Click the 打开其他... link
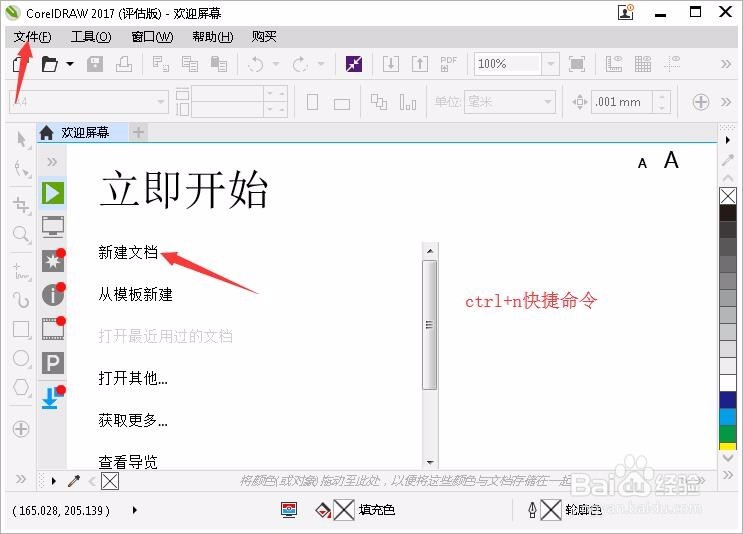The image size is (743, 534). click(x=133, y=378)
